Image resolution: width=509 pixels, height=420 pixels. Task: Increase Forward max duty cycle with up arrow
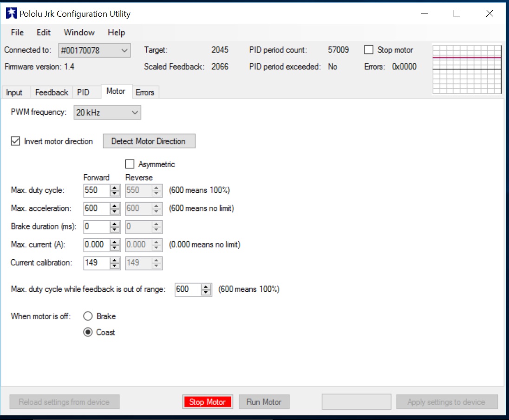point(115,187)
